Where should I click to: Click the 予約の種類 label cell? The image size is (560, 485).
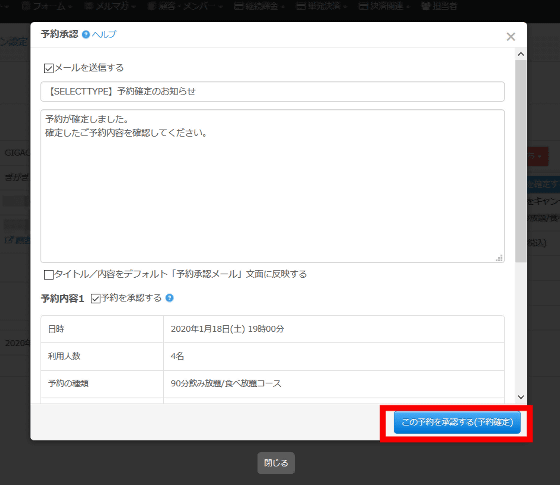(102, 384)
